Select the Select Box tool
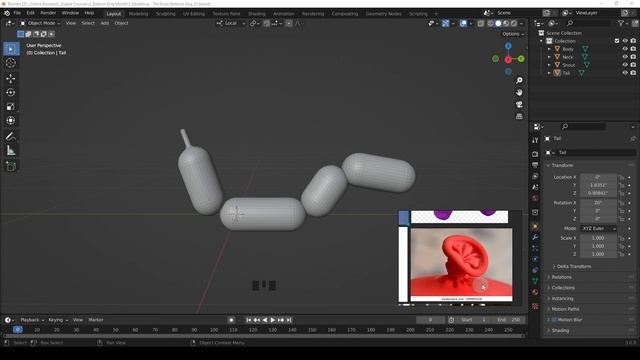 point(11,49)
